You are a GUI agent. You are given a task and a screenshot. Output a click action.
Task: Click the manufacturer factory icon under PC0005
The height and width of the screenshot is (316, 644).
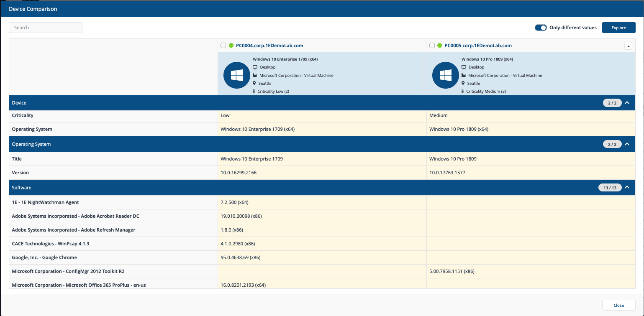click(x=464, y=75)
